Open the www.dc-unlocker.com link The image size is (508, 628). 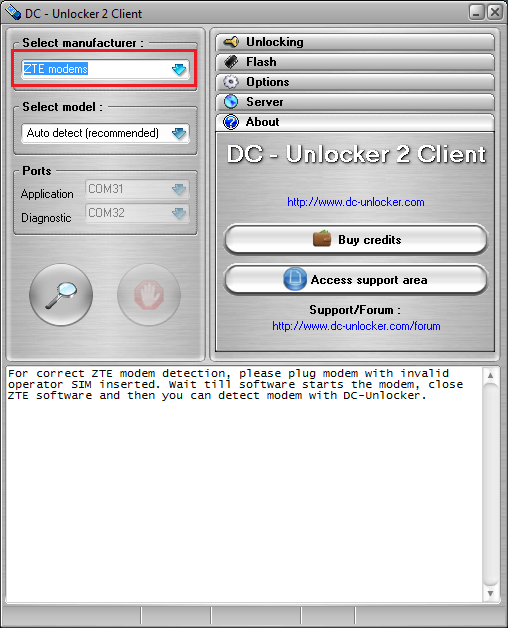(356, 202)
